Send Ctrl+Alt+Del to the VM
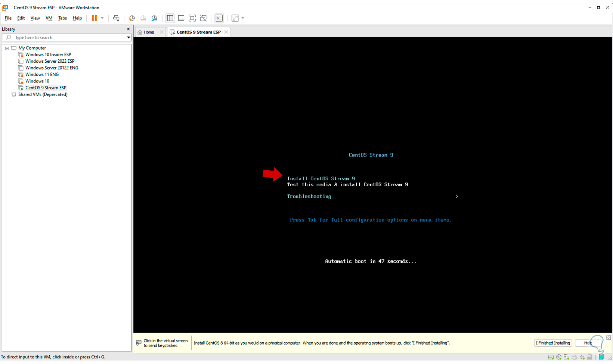Viewport: 613px width, 364px height. 116,18
